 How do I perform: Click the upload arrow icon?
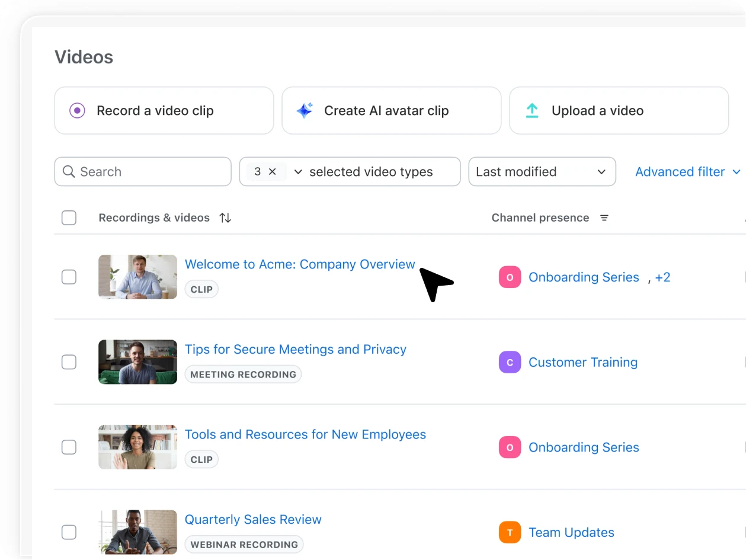tap(532, 110)
